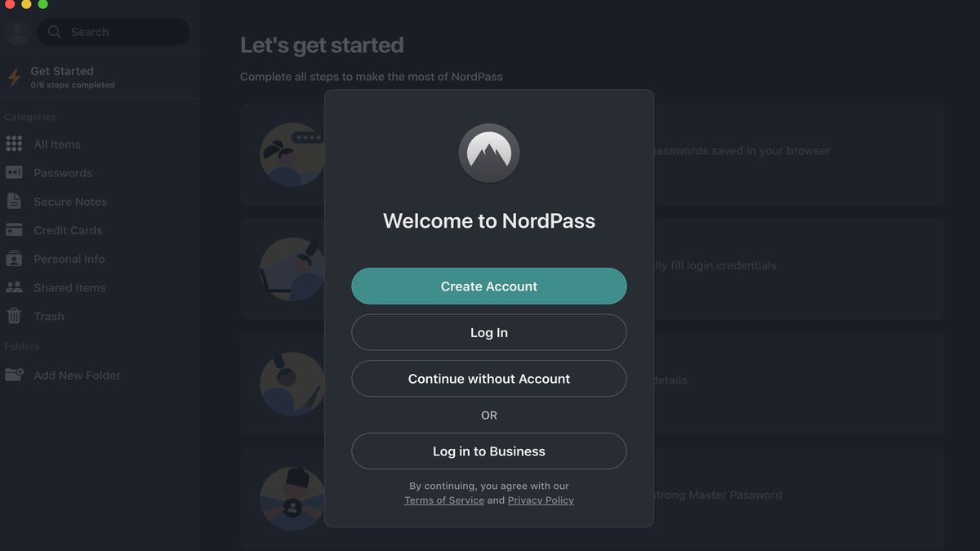Click the Add New Folder icon
This screenshot has width=980, height=551.
click(15, 375)
